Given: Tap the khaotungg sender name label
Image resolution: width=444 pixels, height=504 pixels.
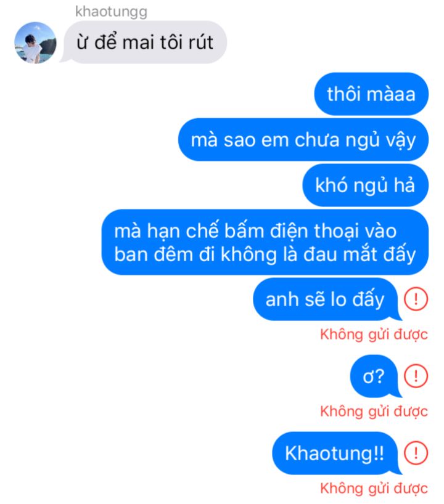Looking at the screenshot, I should tap(112, 12).
